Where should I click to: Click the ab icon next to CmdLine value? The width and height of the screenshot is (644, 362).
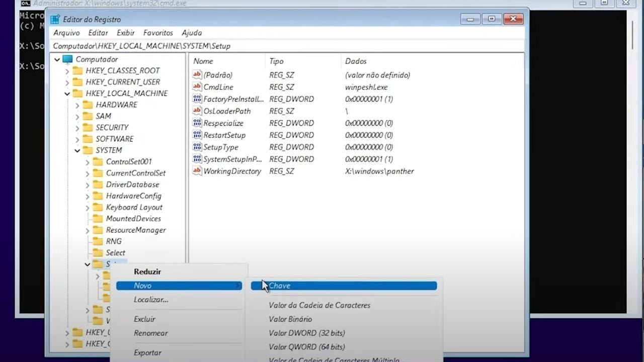pyautogui.click(x=197, y=86)
